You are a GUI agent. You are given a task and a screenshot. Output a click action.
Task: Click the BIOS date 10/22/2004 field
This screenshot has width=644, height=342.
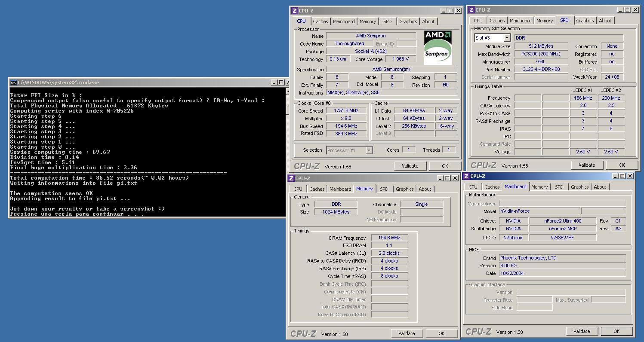click(562, 273)
